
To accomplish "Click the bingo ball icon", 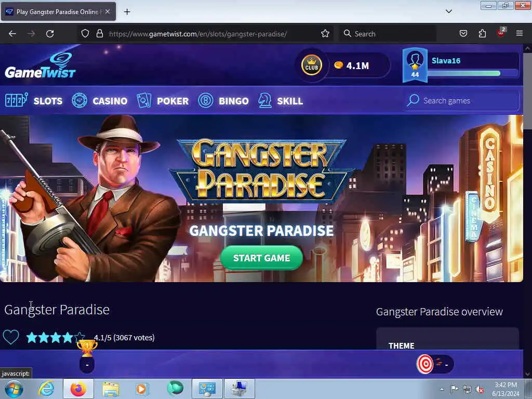I will (x=206, y=101).
